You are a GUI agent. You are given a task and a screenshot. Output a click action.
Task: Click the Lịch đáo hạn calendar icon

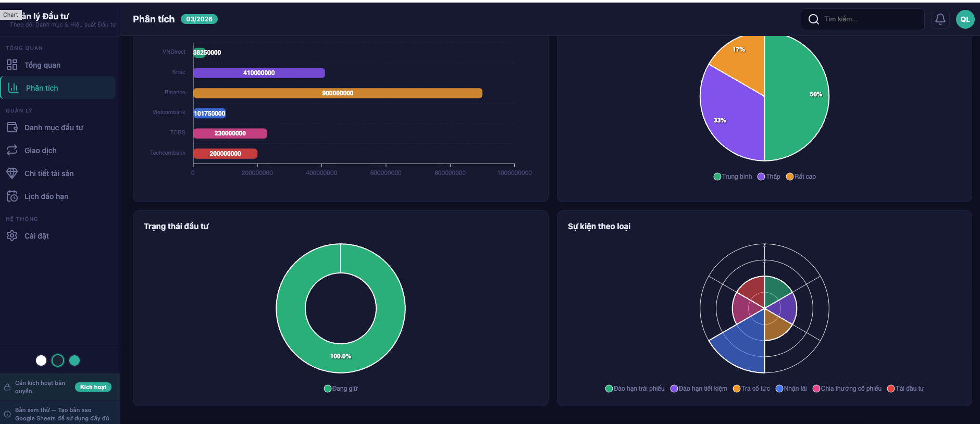pyautogui.click(x=12, y=196)
